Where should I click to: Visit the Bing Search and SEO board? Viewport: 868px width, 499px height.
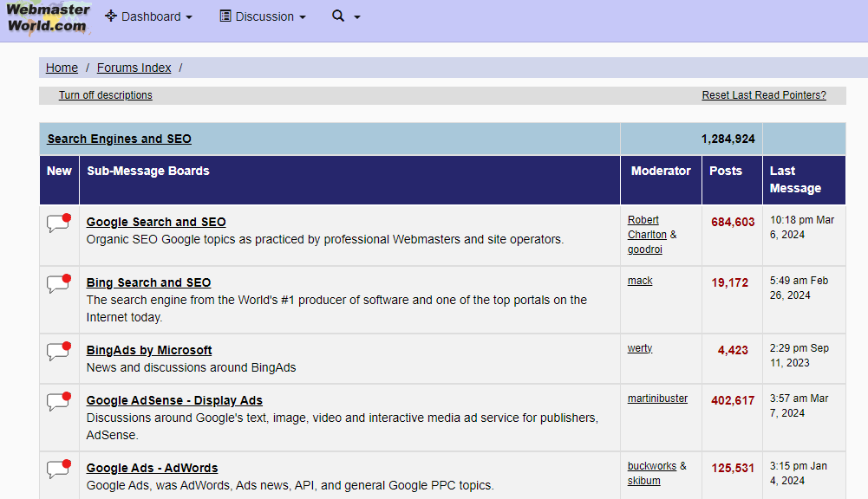pyautogui.click(x=148, y=282)
